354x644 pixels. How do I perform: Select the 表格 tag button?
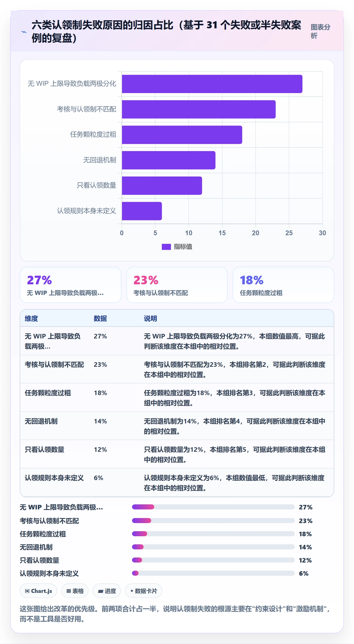tap(75, 591)
